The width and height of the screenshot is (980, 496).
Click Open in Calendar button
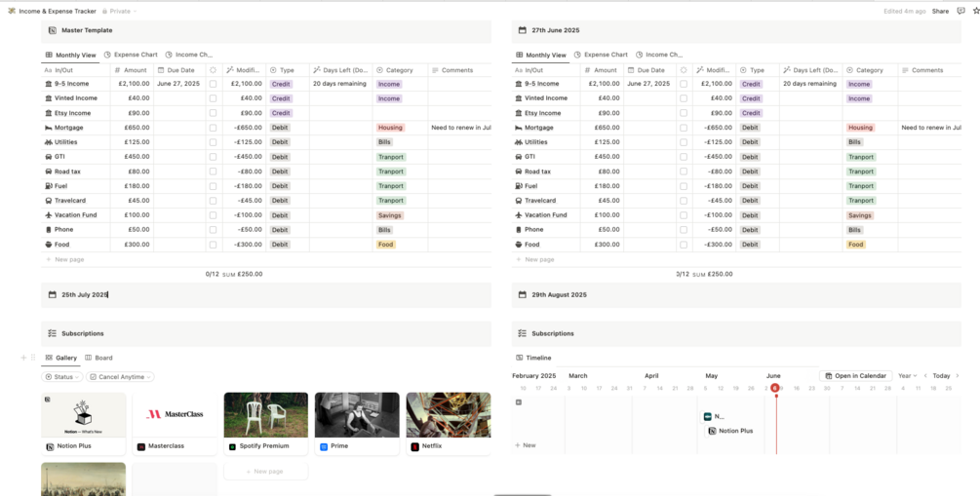pos(855,376)
